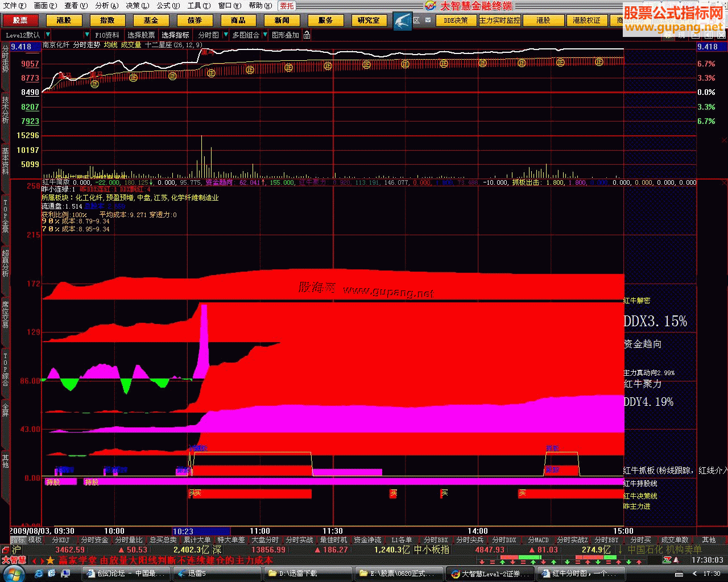Select the 指数 category button
Viewport: 728px width, 582px height.
coord(107,20)
